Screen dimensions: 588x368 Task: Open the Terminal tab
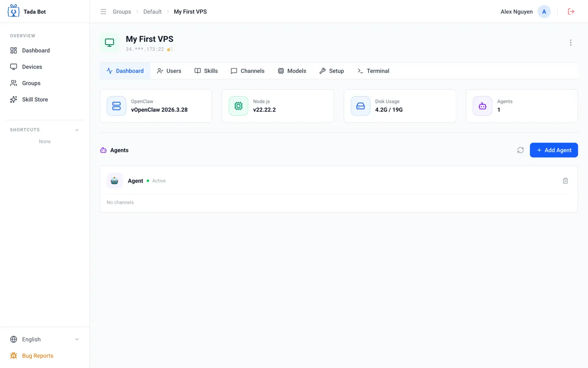pyautogui.click(x=373, y=71)
